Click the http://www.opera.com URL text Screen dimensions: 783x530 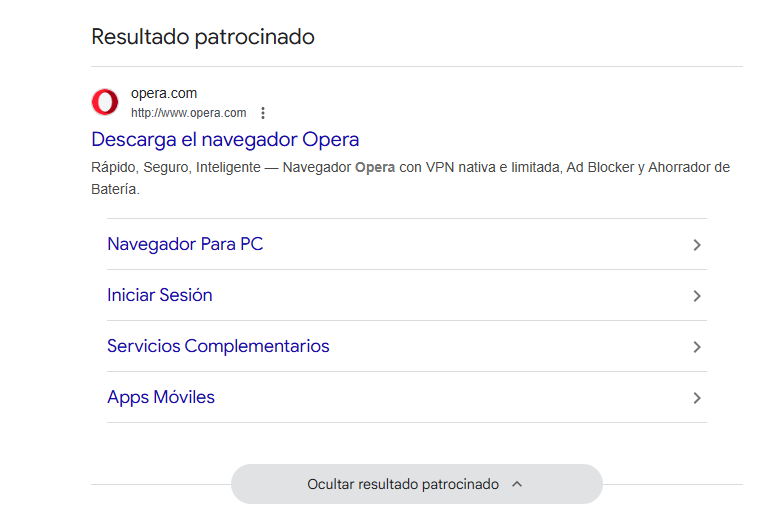pos(189,113)
